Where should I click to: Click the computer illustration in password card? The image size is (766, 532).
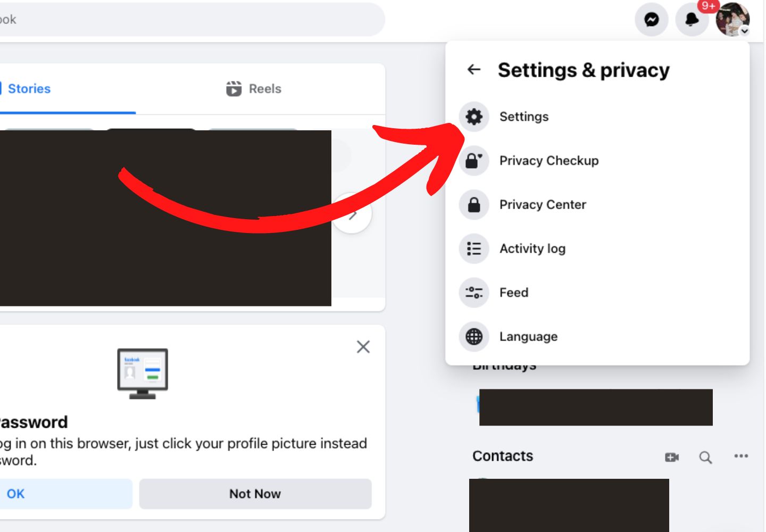pos(143,373)
